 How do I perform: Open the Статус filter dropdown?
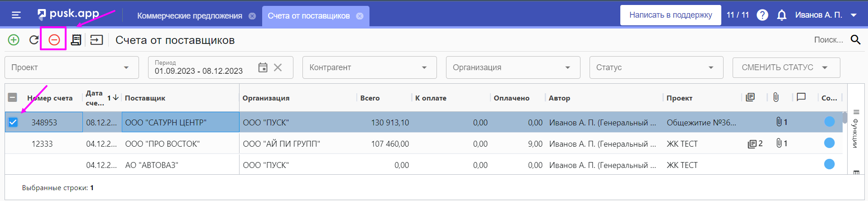tap(656, 67)
